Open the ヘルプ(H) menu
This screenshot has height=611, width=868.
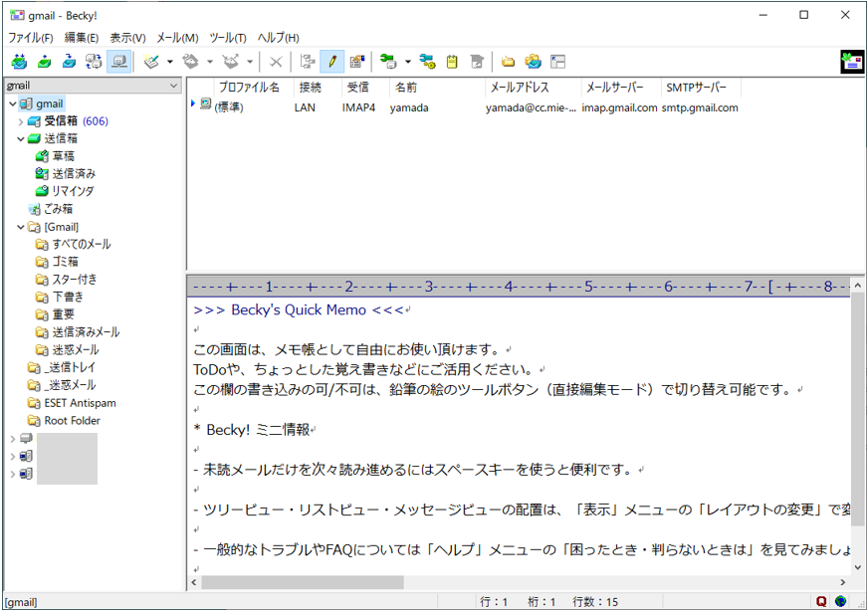point(278,38)
